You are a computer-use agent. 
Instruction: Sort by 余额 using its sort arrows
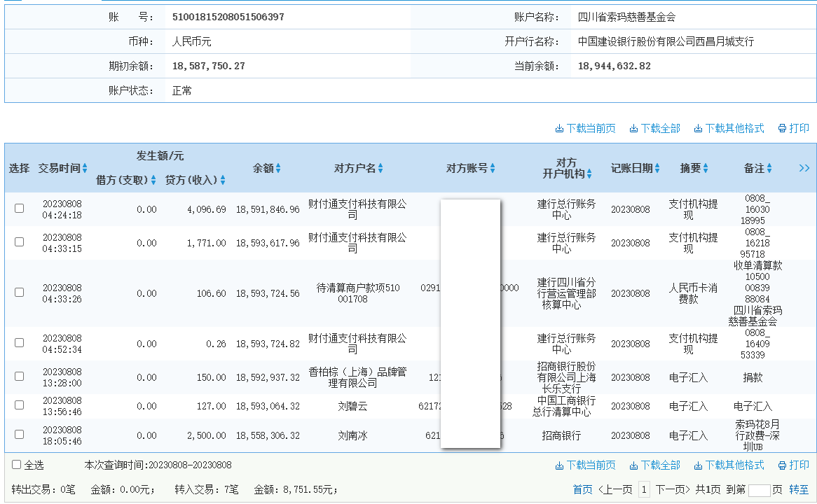pos(278,168)
